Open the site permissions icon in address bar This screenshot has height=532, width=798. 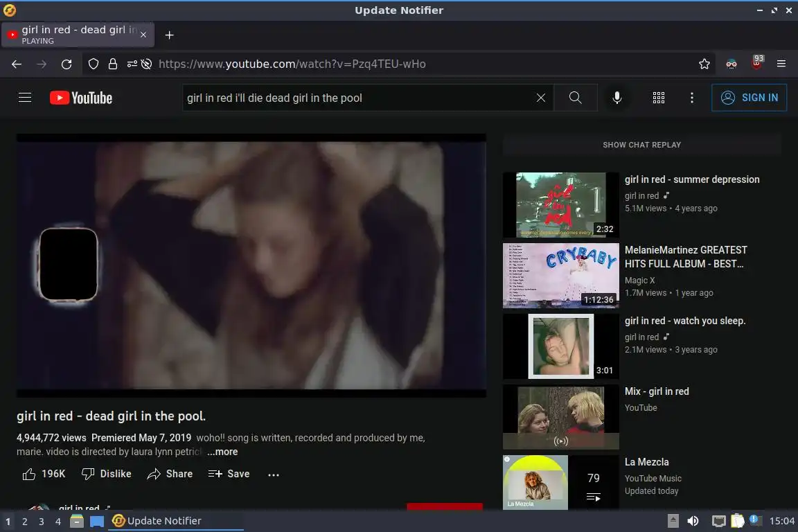click(132, 64)
